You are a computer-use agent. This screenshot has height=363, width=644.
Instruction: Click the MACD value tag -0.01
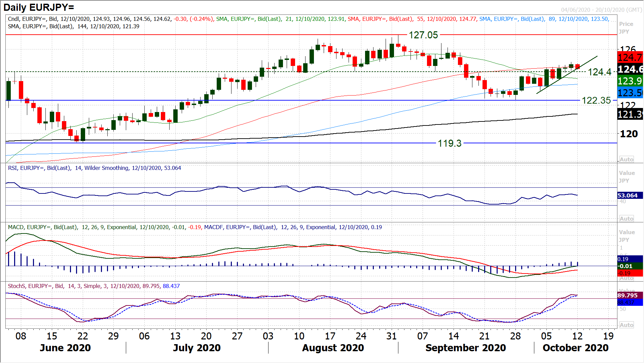(x=630, y=266)
